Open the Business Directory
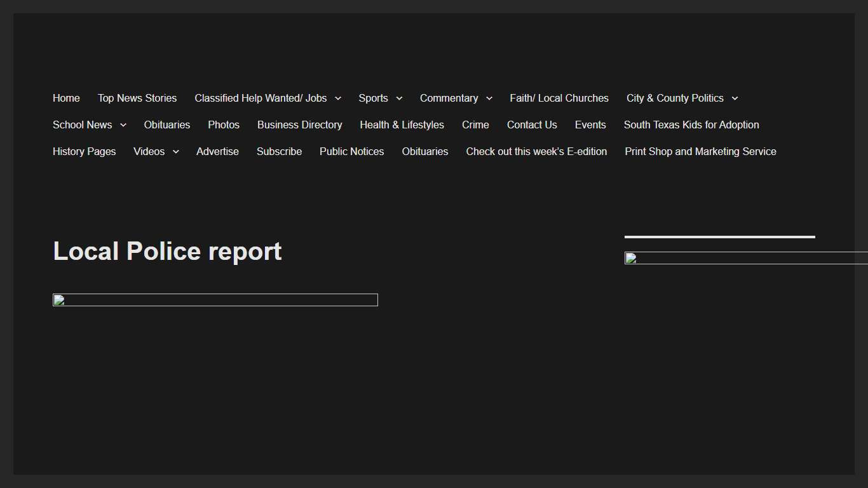Viewport: 868px width, 488px height. (x=299, y=125)
